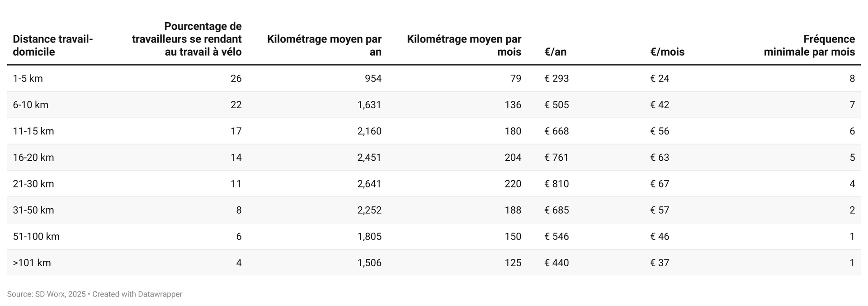
Task: Select the "31-50 km" distance cell
Action: click(33, 210)
